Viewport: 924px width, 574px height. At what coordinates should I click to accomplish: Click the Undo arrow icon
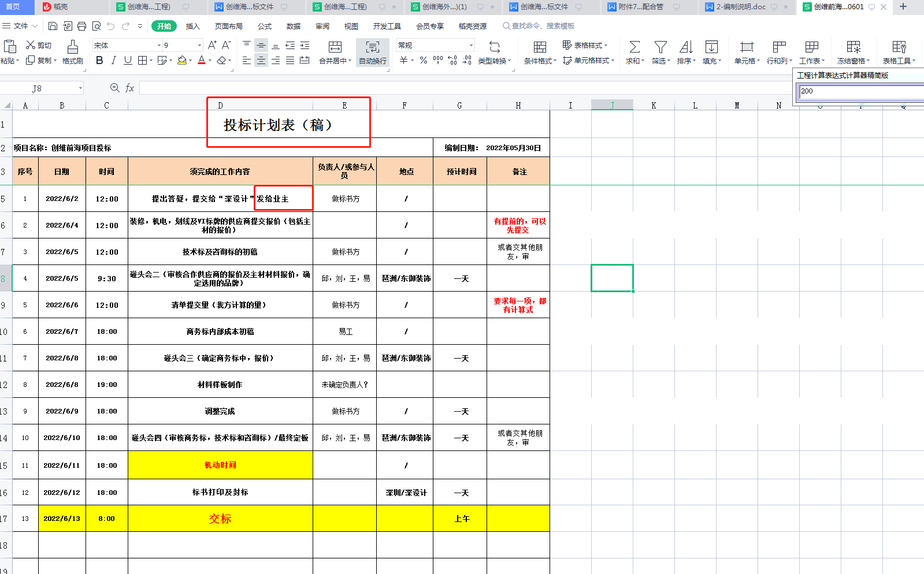tap(111, 26)
